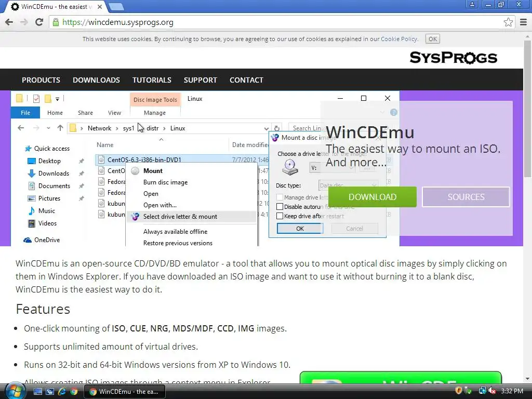
Task: Open the Chrome user profile icon
Action: tap(472, 4)
